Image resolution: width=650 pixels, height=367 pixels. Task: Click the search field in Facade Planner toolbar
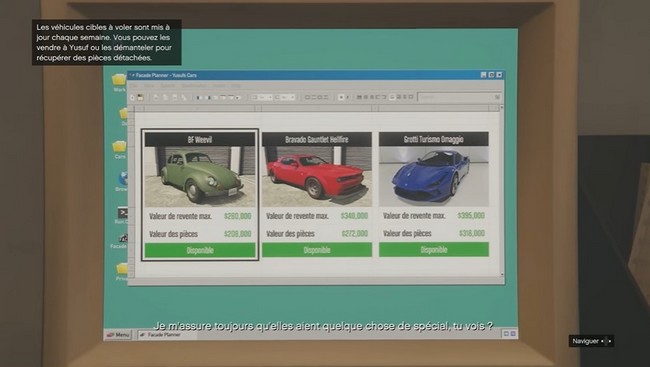[458, 97]
